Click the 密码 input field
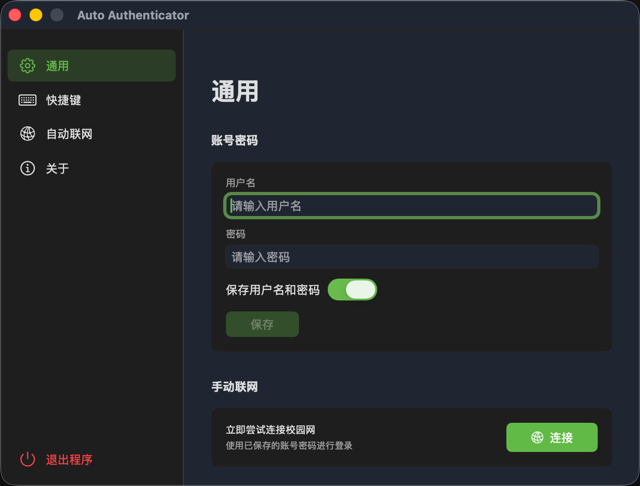Image resolution: width=640 pixels, height=486 pixels. click(x=411, y=257)
